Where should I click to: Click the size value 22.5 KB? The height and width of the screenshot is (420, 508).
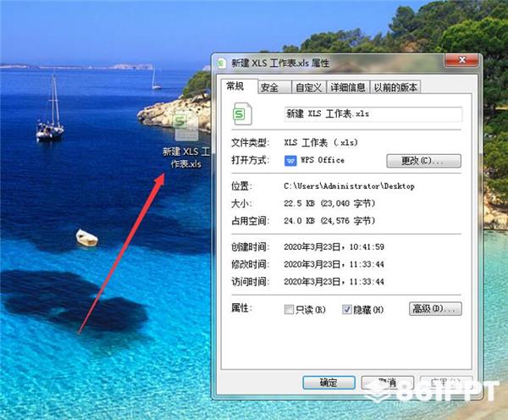click(300, 203)
